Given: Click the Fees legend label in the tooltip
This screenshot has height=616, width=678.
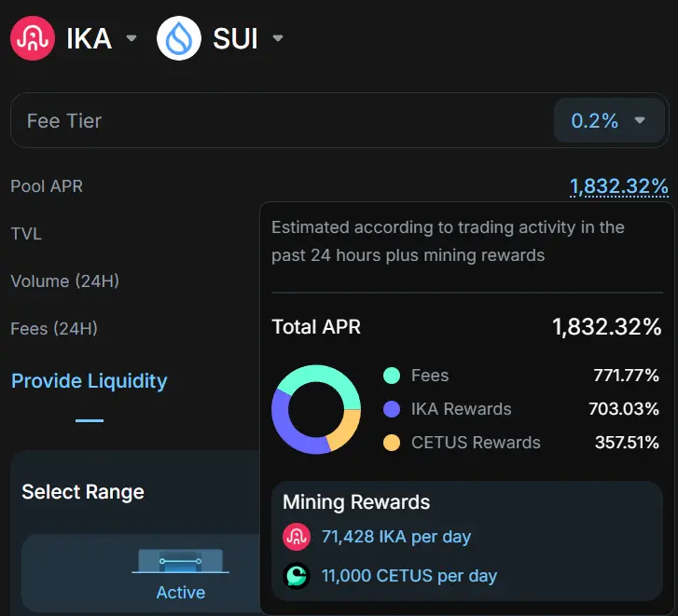Looking at the screenshot, I should coord(430,376).
